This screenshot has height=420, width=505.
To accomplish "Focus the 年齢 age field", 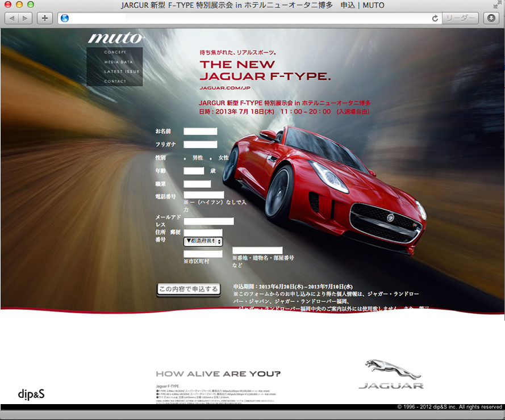I will pos(194,171).
